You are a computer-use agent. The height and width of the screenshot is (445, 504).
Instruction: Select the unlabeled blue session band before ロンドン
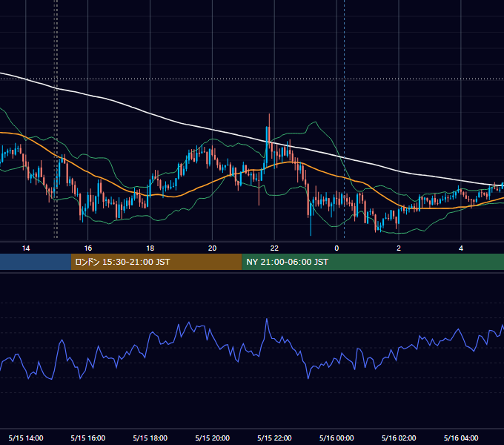pos(36,262)
